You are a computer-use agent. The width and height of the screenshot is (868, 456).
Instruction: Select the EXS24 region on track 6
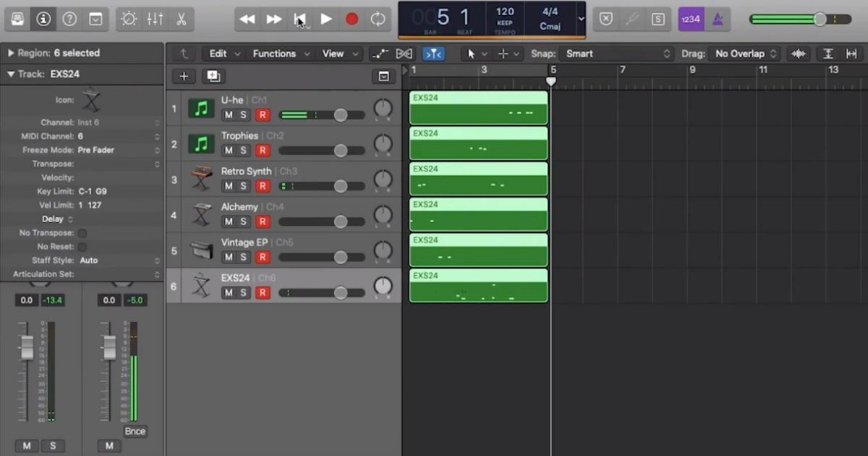tap(477, 285)
